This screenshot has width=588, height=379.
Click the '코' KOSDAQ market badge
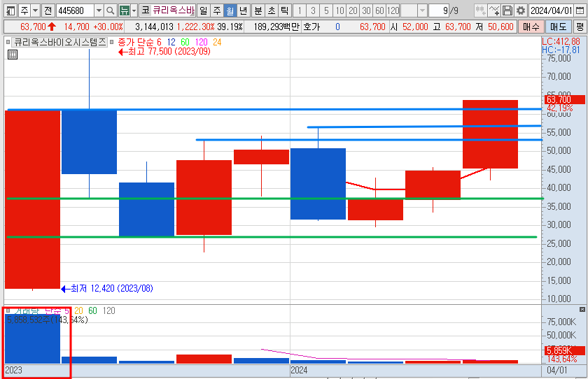coord(145,10)
